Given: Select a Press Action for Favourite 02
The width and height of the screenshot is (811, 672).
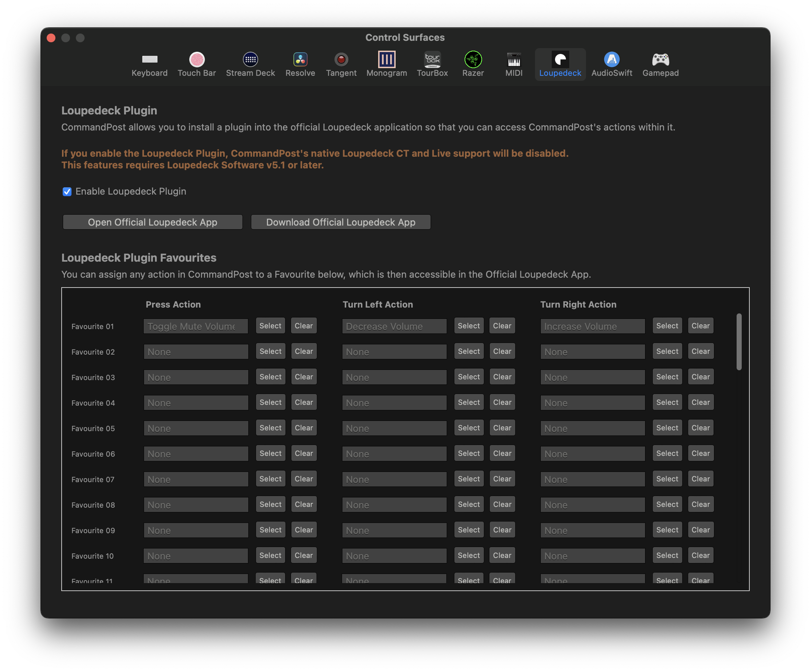Looking at the screenshot, I should (270, 351).
